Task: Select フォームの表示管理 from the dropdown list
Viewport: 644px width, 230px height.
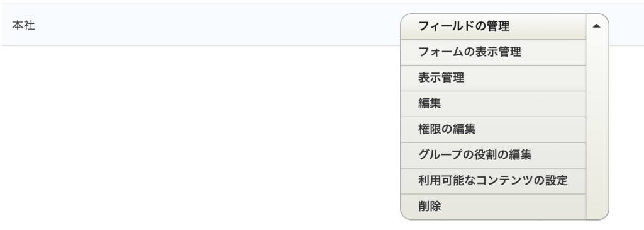Action: pyautogui.click(x=469, y=52)
